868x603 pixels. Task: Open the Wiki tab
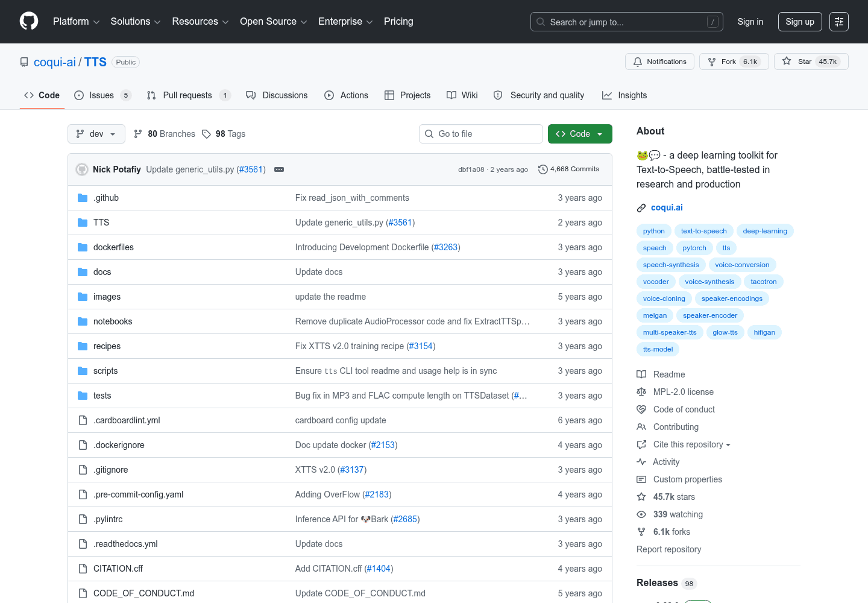click(x=462, y=95)
